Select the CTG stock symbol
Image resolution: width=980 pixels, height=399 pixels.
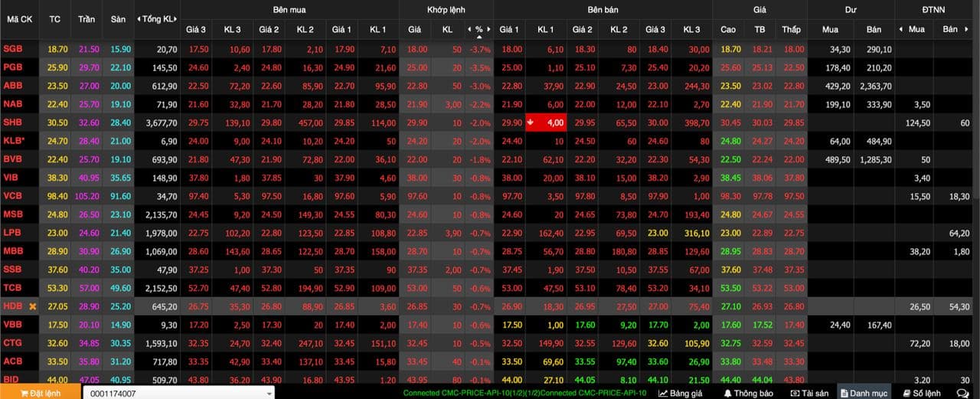[13, 343]
